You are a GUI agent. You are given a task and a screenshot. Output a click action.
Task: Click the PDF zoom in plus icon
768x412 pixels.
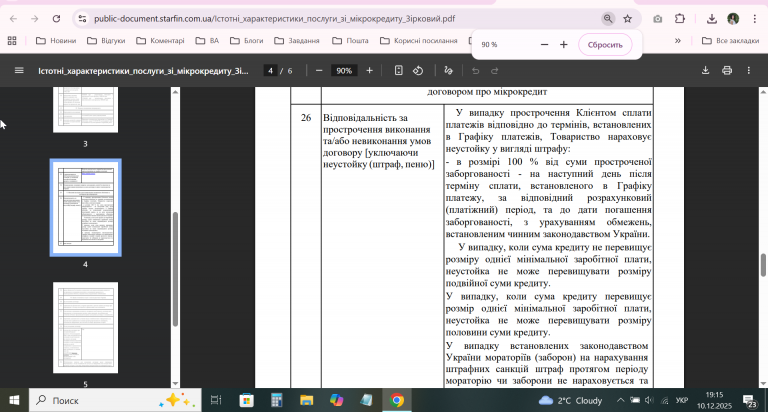coord(370,70)
